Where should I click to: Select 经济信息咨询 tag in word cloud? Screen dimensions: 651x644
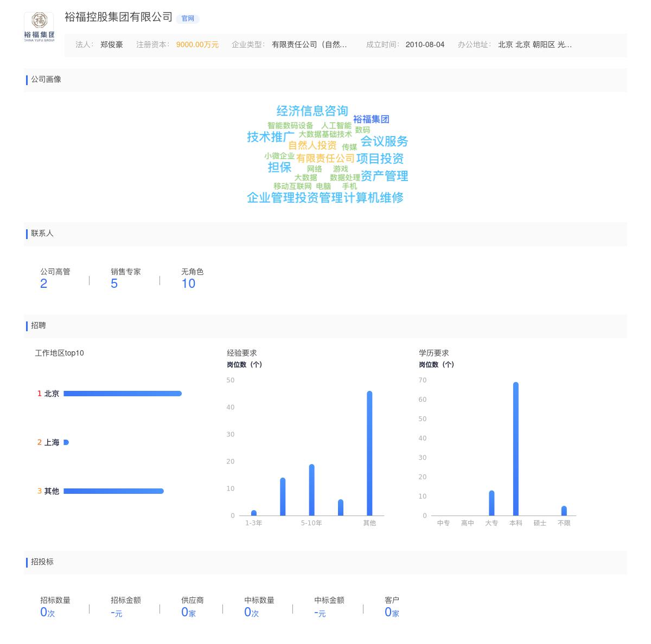pos(312,111)
